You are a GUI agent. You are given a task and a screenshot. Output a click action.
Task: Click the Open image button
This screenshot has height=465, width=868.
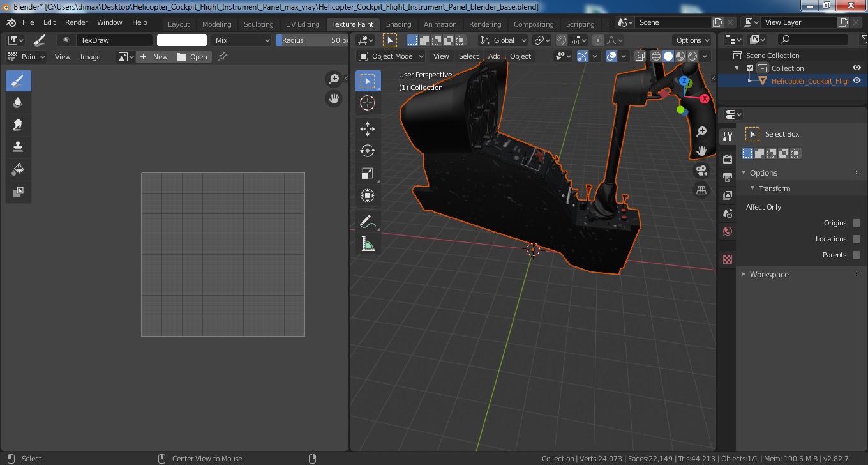click(x=193, y=57)
